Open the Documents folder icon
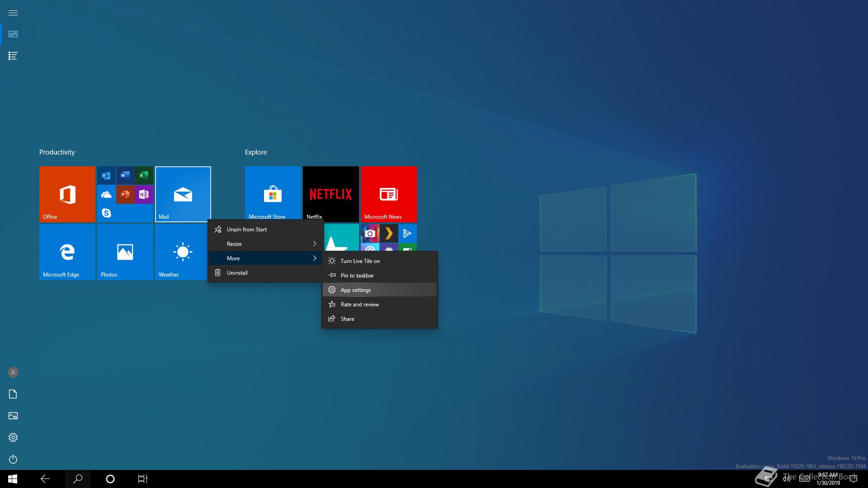 [13, 394]
